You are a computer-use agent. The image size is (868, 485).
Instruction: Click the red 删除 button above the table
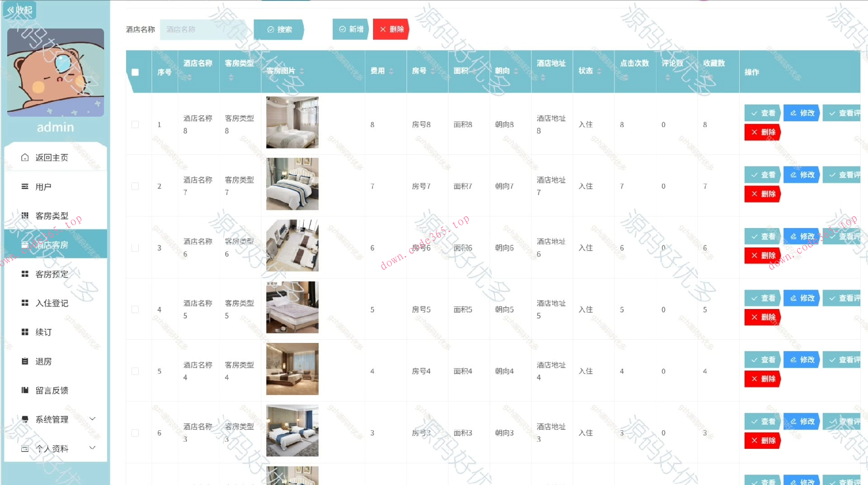[391, 29]
